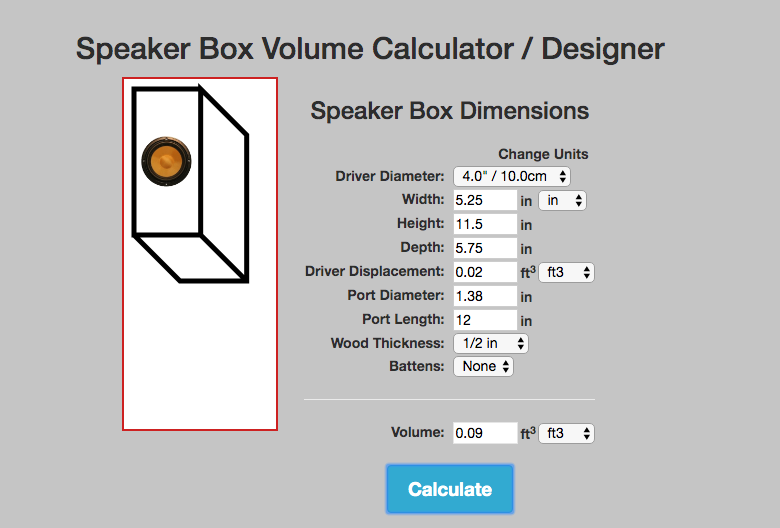This screenshot has height=528, width=780.
Task: Click the 'Port Length:' label
Action: coord(403,319)
